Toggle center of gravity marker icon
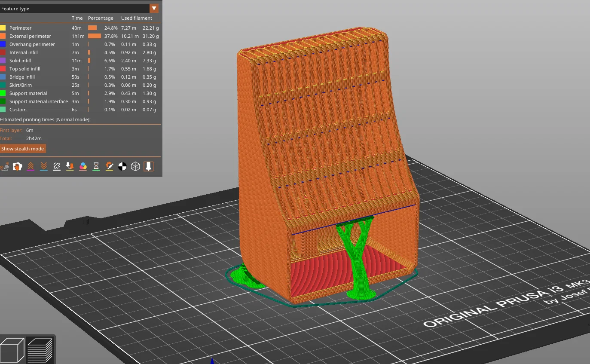This screenshot has height=364, width=590. tap(122, 166)
